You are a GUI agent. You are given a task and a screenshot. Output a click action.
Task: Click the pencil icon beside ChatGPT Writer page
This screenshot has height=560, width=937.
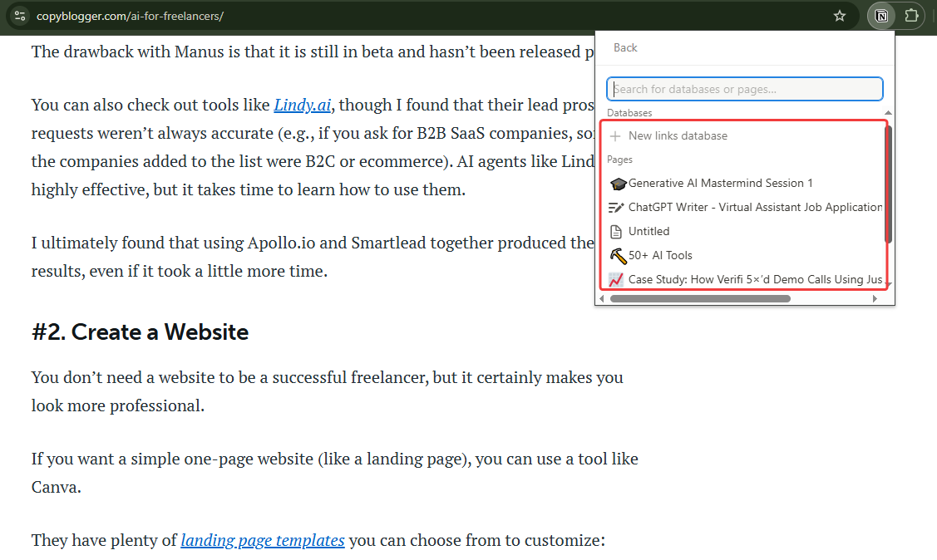[616, 208]
